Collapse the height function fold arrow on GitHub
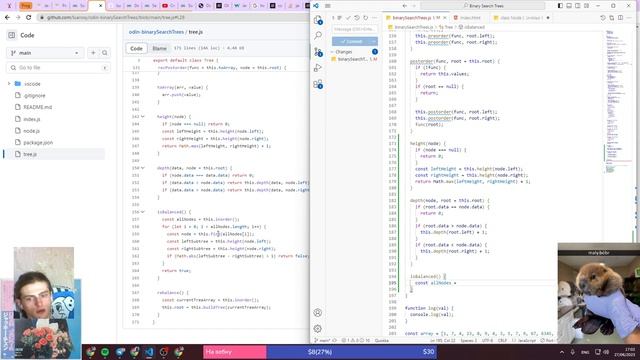Viewport: 640px width, 360px height. tap(143, 117)
